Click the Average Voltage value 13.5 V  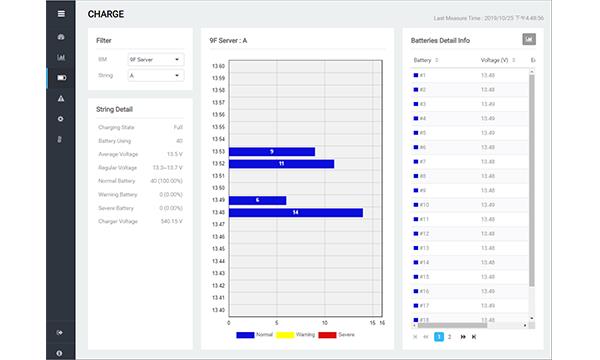click(175, 154)
